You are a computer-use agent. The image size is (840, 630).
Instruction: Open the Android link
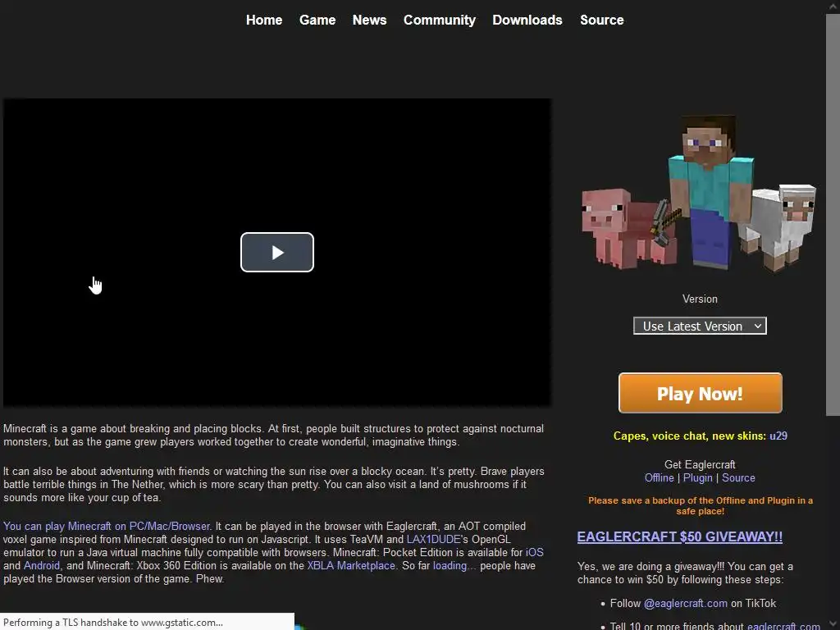tap(42, 565)
